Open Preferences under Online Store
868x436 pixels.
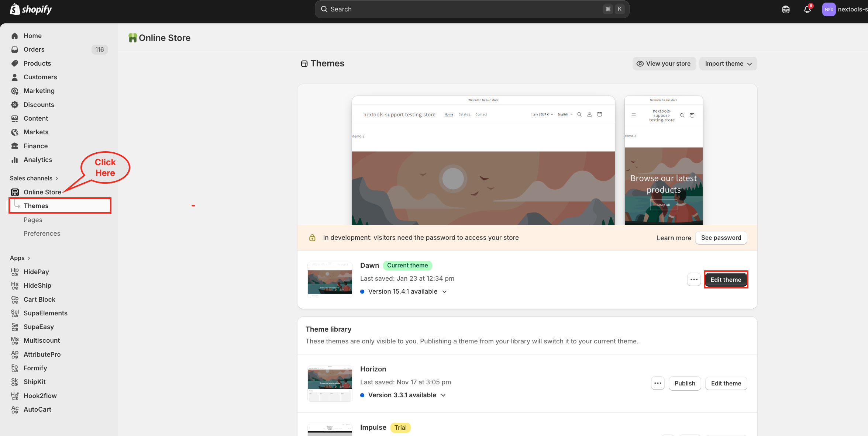(42, 233)
